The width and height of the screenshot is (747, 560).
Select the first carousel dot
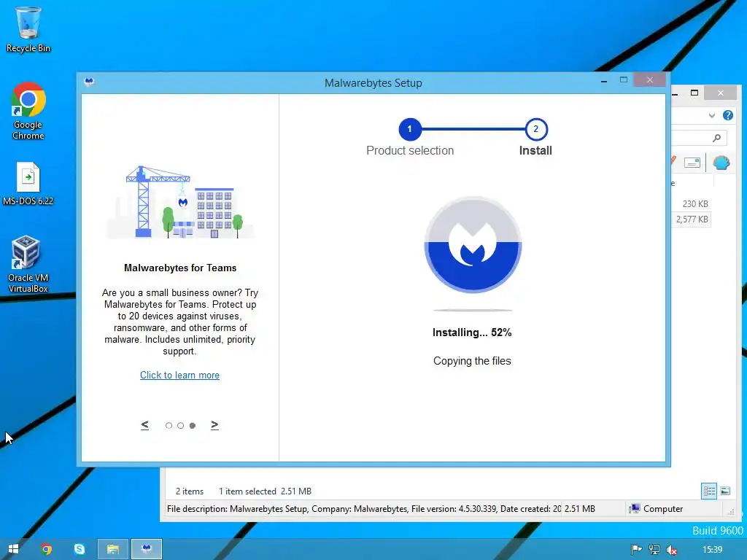pyautogui.click(x=169, y=426)
